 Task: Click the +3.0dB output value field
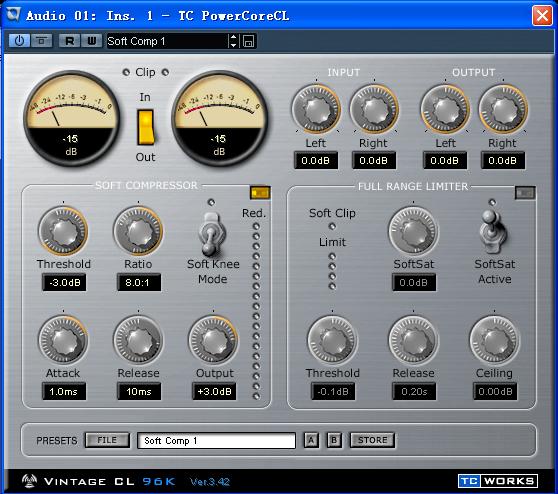click(214, 391)
